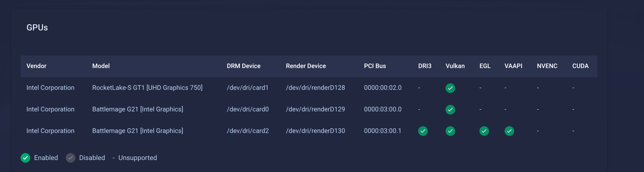Click the green Enabled legend icon

[25, 158]
